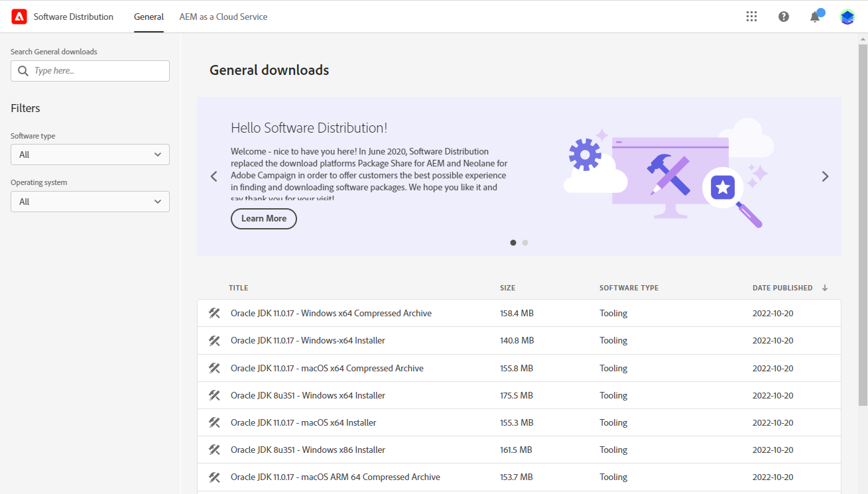868x494 pixels.
Task: Switch to AEM as a Cloud Service tab
Action: [223, 17]
